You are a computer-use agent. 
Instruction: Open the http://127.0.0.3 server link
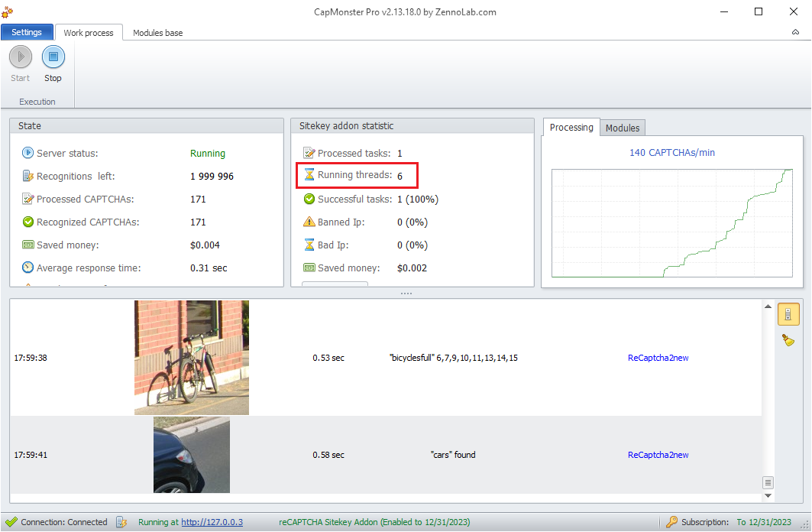(x=212, y=522)
